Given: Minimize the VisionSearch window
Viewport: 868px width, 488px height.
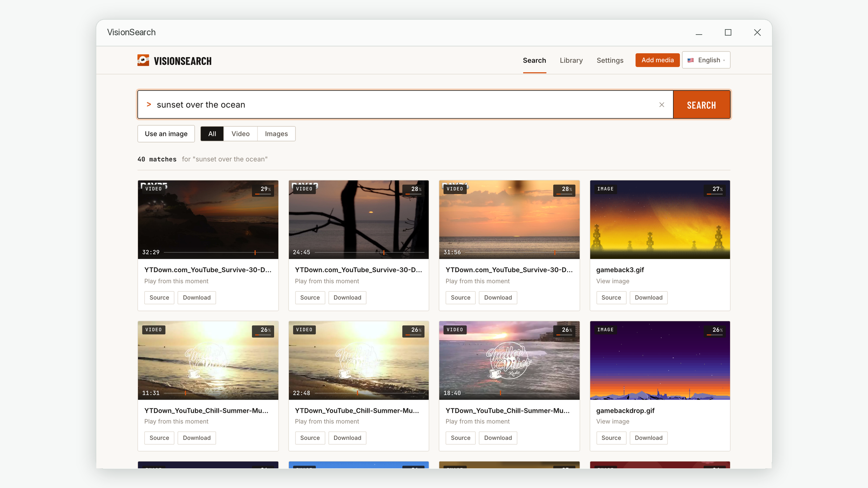Looking at the screenshot, I should pyautogui.click(x=699, y=34).
